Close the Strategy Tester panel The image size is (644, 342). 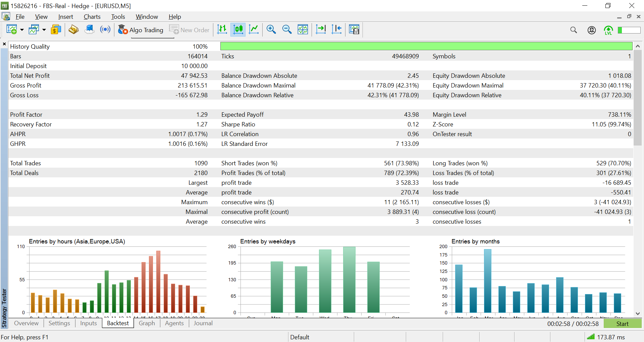tap(4, 44)
